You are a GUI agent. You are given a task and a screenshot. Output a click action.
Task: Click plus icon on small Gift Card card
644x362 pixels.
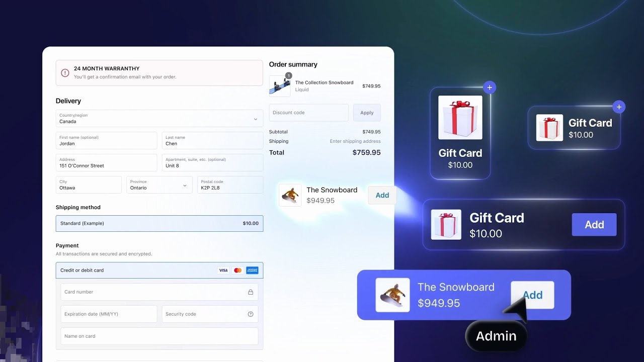619,107
